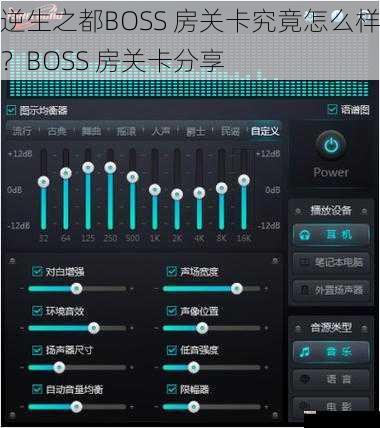
Task: Click minus icon left of 自动音量均衡 slider
Action: click(22, 407)
